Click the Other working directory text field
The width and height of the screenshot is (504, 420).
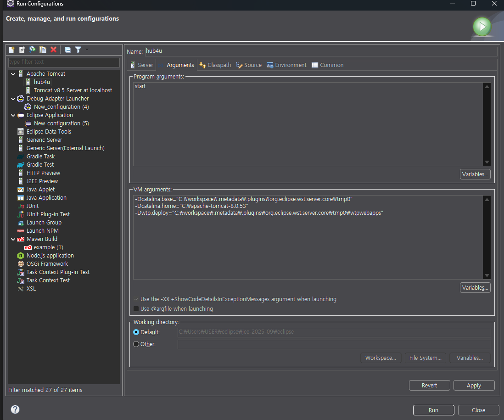(334, 344)
